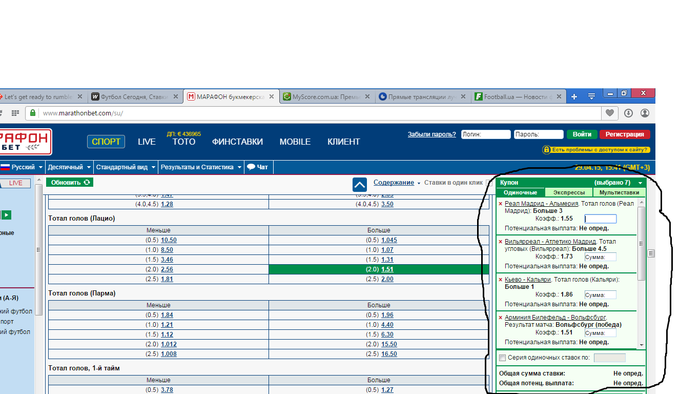Open the tab list menu icon
This screenshot has height=394, width=700.
[592, 96]
